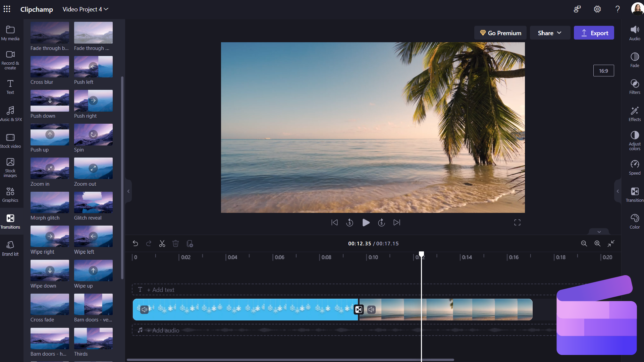The width and height of the screenshot is (644, 362).
Task: Click the split clip icon in toolbar
Action: tap(162, 243)
